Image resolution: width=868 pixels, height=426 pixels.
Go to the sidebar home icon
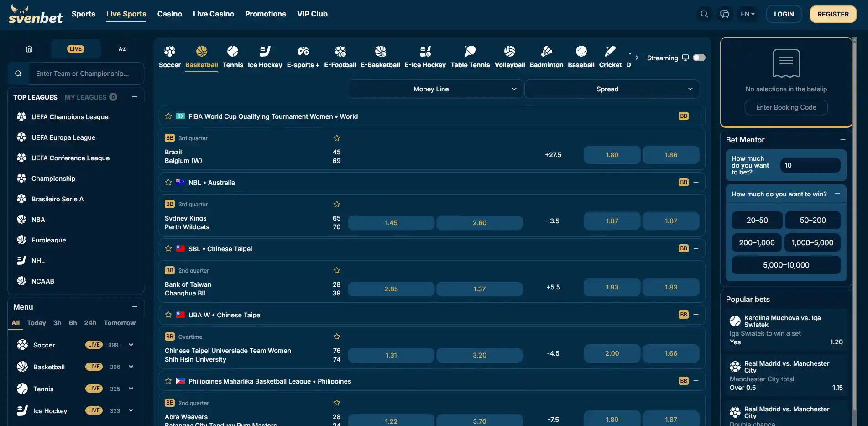(x=29, y=49)
